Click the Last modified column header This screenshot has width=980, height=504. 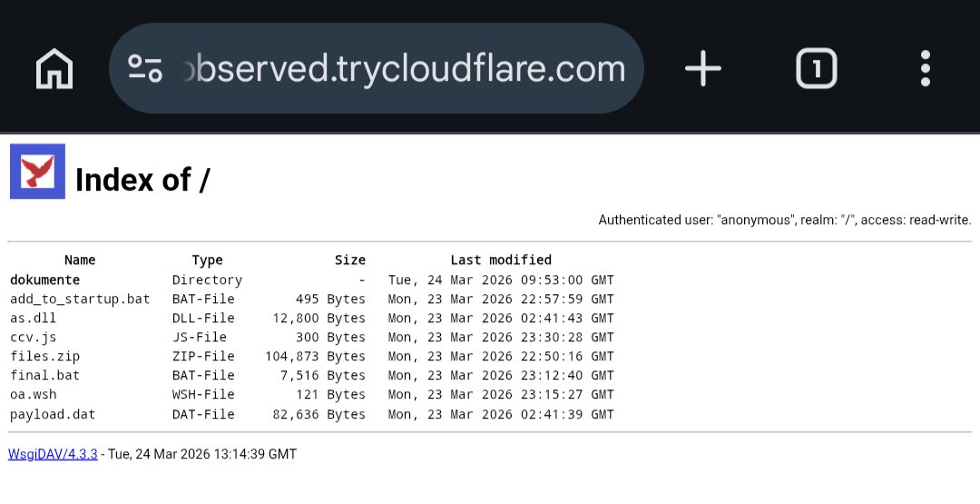point(501,260)
